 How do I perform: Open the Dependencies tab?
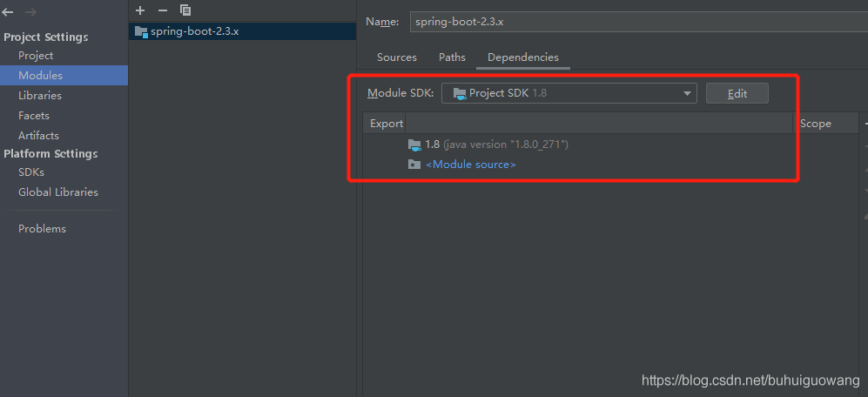[522, 57]
